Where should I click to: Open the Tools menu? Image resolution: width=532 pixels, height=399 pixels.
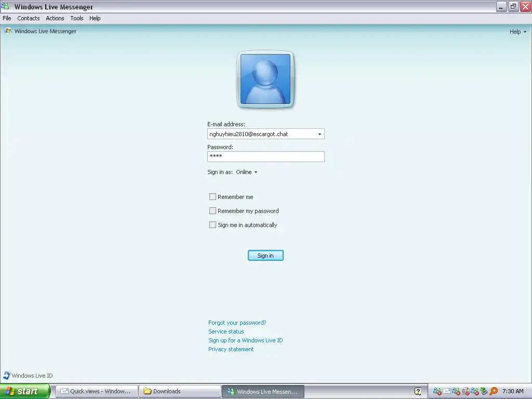(77, 18)
